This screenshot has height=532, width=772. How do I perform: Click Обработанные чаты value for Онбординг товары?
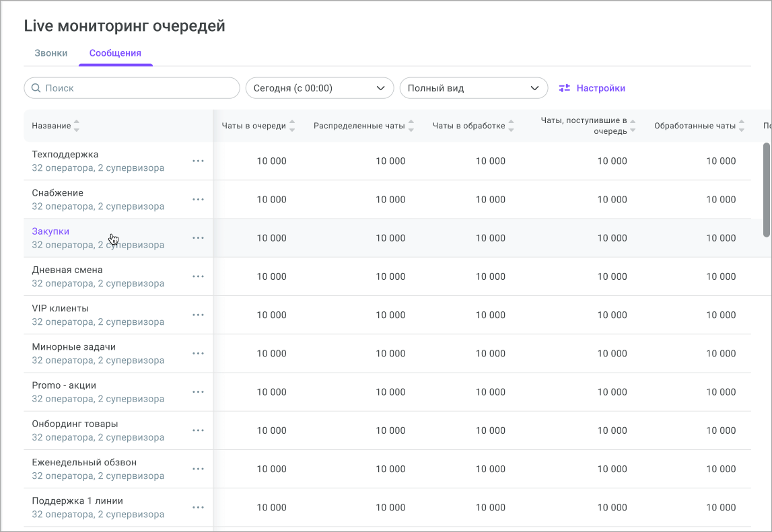(721, 430)
